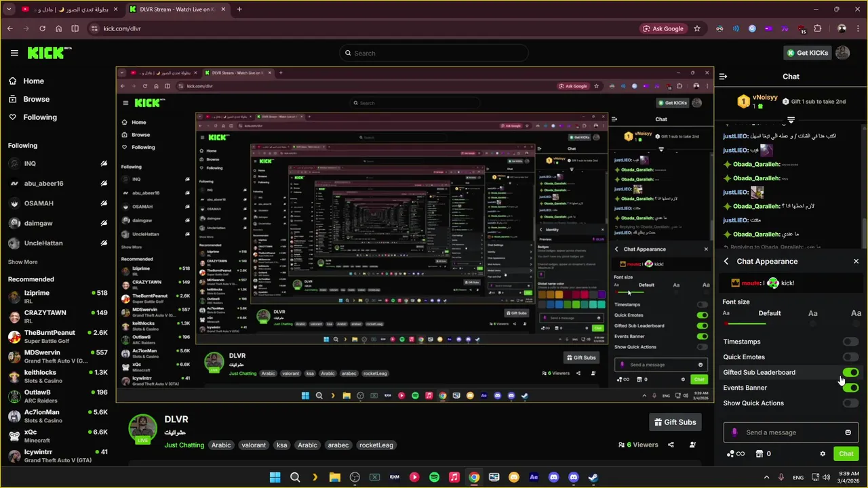Send message with green Chat button

[846, 454]
